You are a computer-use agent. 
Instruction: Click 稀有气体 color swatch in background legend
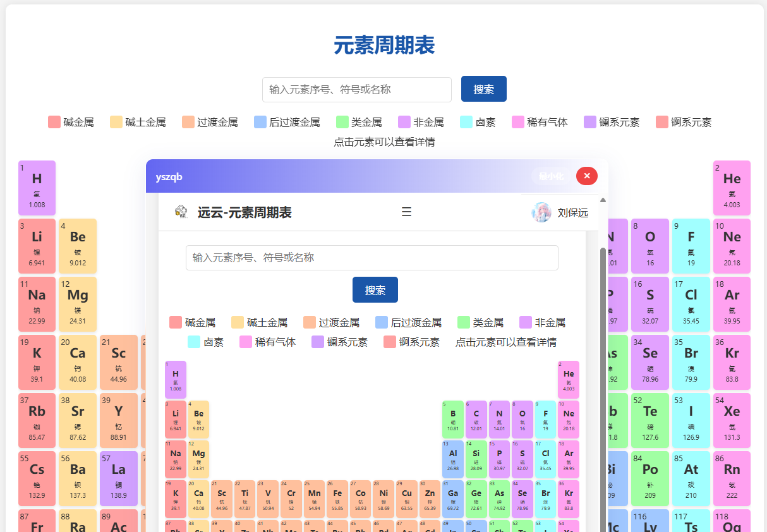point(518,122)
